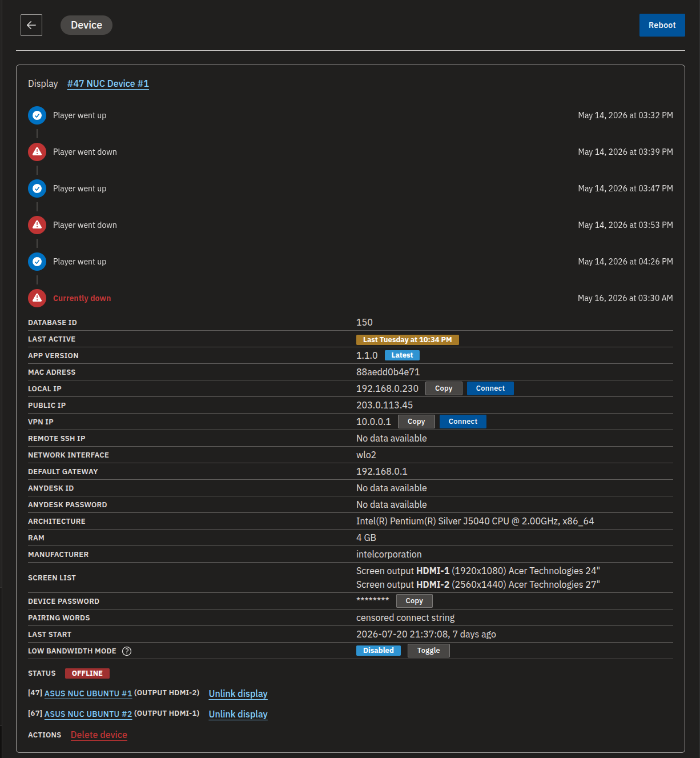The height and width of the screenshot is (758, 700).
Task: Connect via Local IP
Action: click(490, 388)
